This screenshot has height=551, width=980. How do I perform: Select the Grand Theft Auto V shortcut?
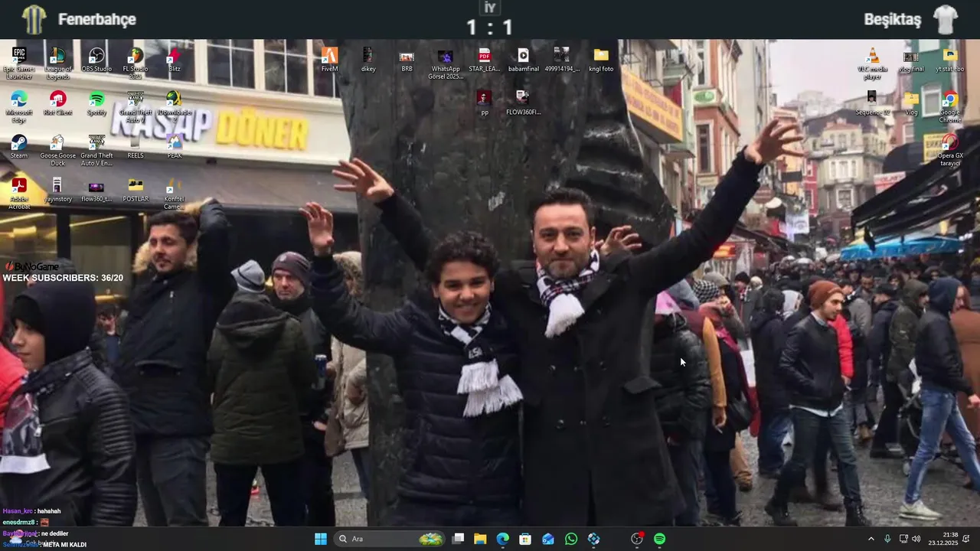136,106
